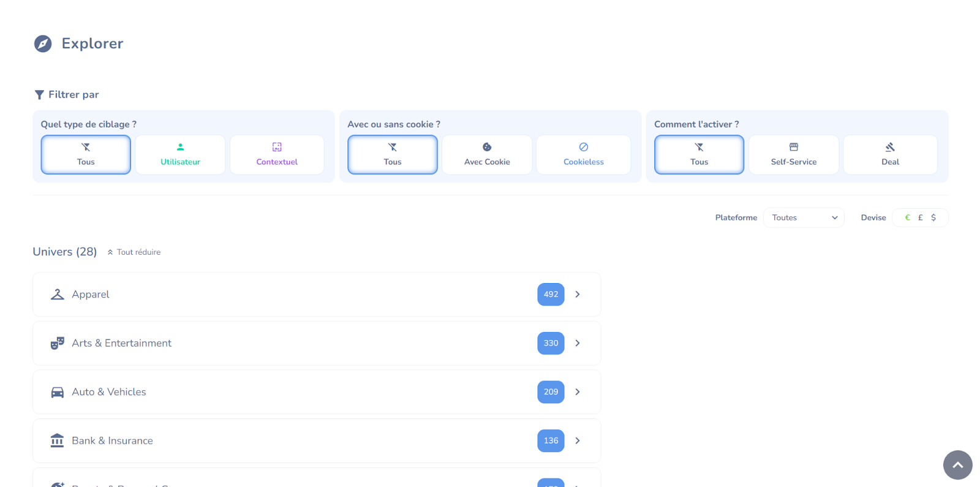980x487 pixels.
Task: Expand the Bank & Insurance chevron
Action: tap(578, 440)
